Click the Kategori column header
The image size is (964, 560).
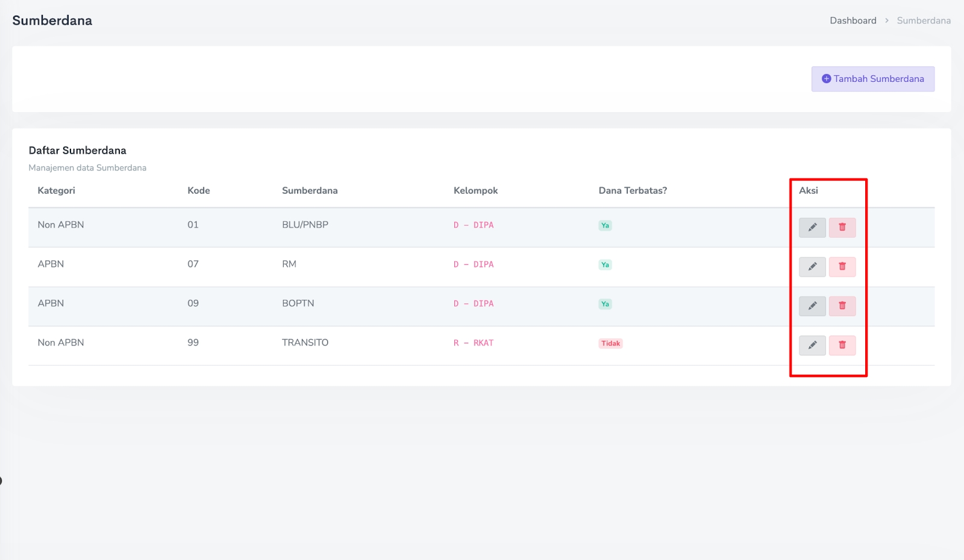coord(56,191)
